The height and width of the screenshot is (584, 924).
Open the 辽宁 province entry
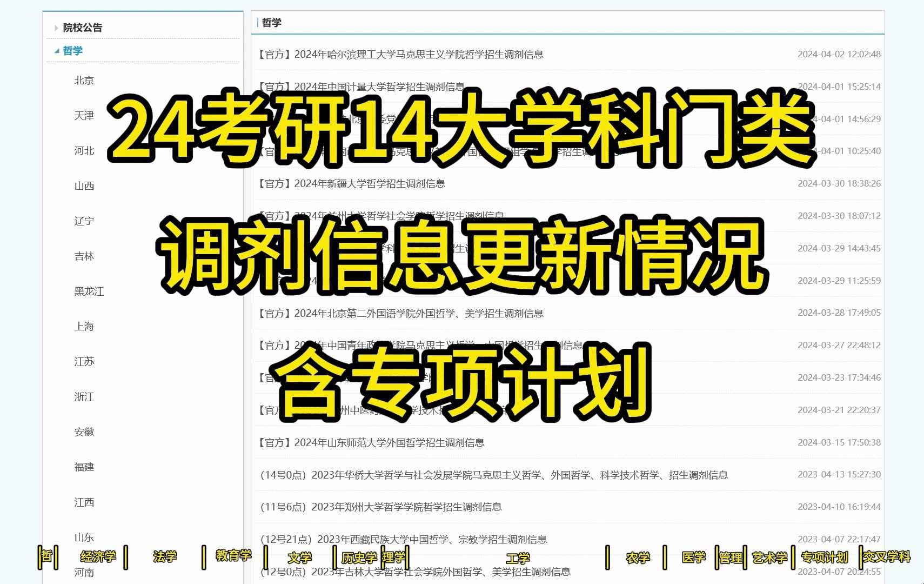[84, 221]
